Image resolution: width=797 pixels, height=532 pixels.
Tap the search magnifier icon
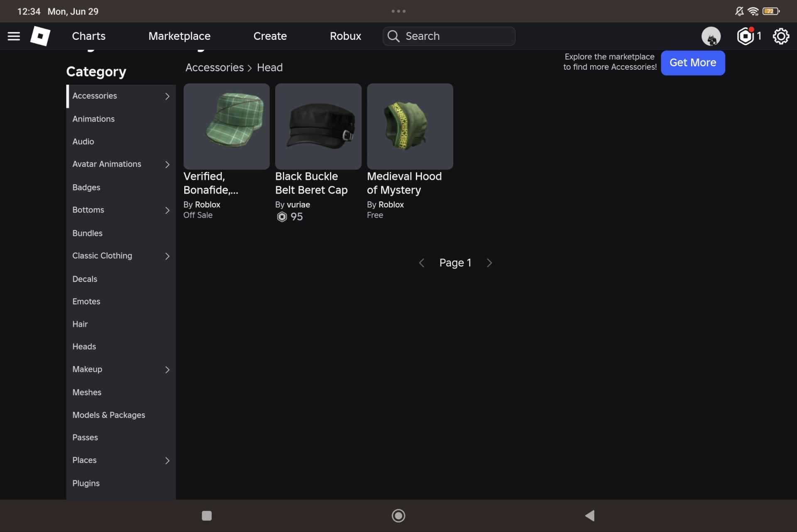pos(393,36)
